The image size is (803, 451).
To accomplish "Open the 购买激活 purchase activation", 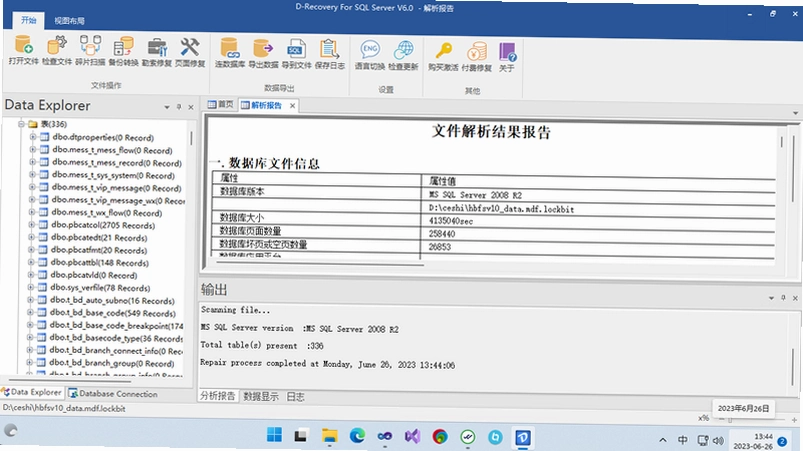I will click(x=443, y=56).
